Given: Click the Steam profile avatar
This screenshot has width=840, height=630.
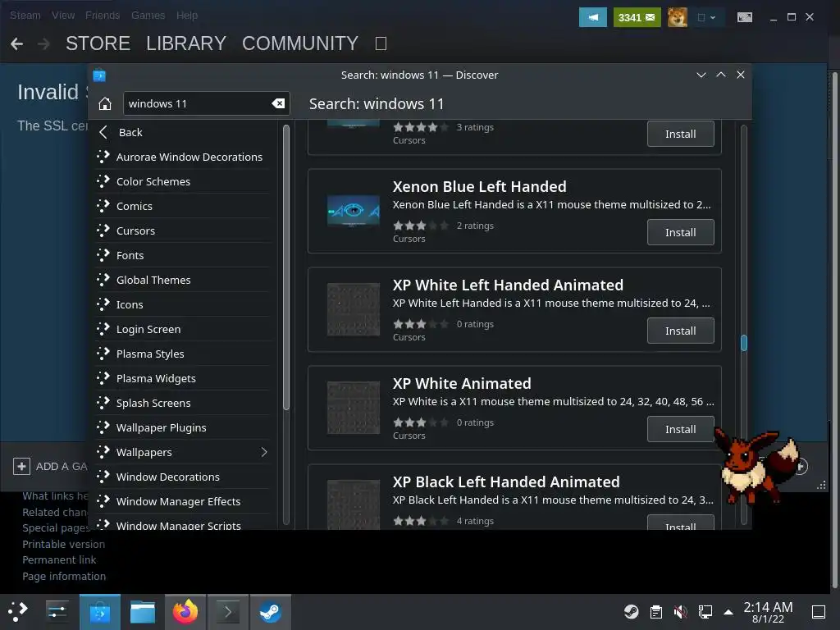Looking at the screenshot, I should (677, 17).
